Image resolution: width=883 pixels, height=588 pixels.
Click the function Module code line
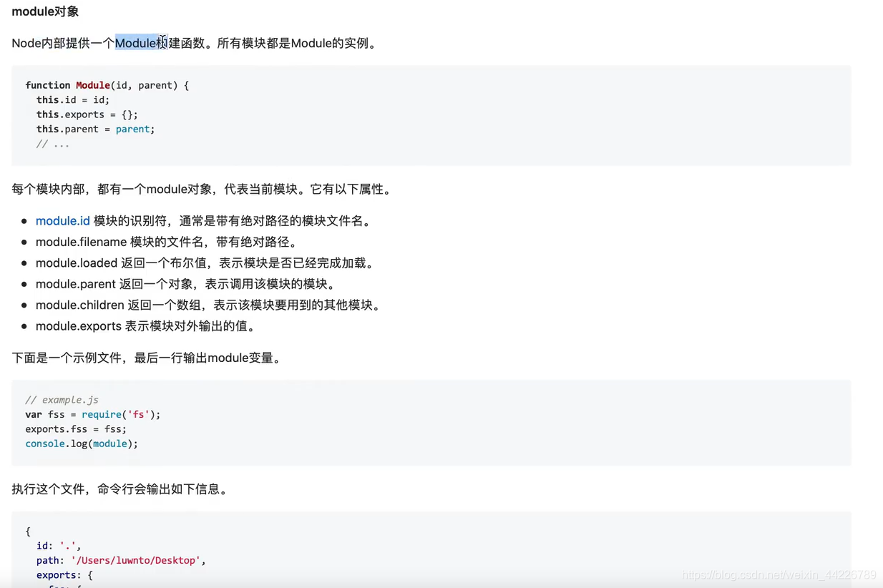pos(107,85)
